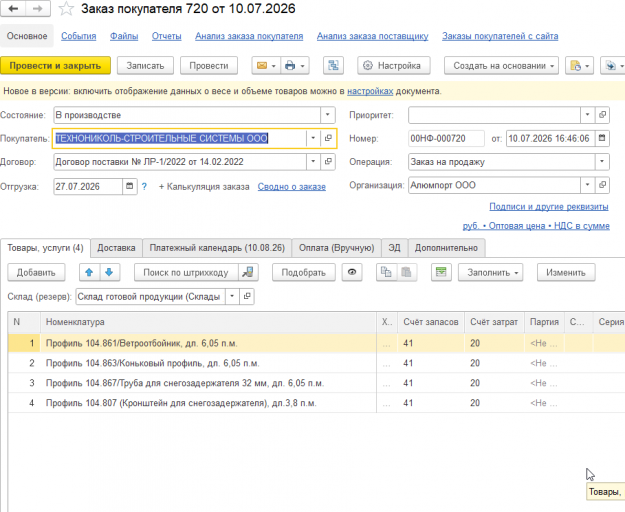The image size is (625, 512).
Task: Open Приоритет dropdown arrow
Action: coord(587,115)
